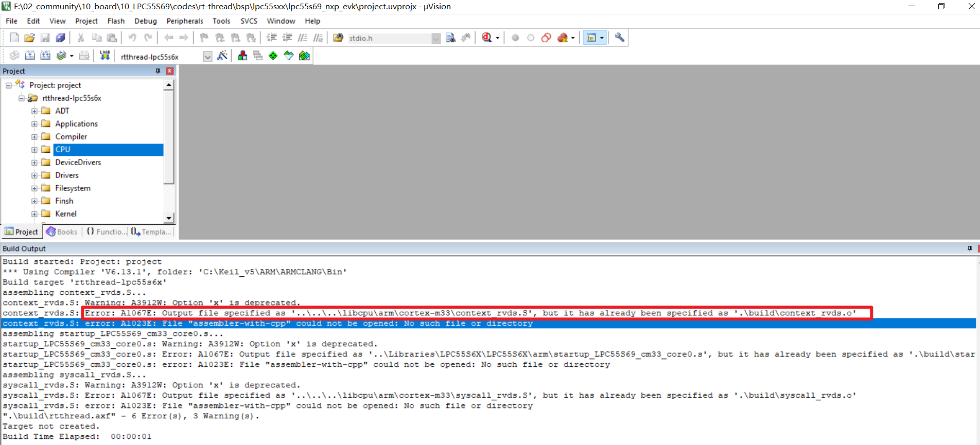Expand the Kernel group node

coord(34,214)
